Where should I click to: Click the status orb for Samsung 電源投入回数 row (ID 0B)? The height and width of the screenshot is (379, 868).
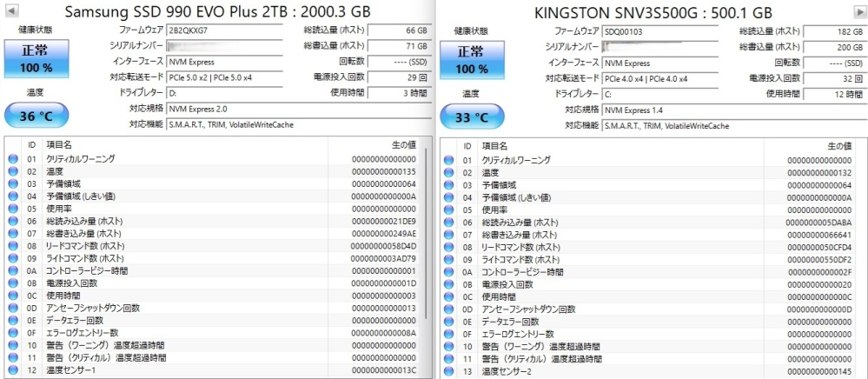click(x=13, y=283)
